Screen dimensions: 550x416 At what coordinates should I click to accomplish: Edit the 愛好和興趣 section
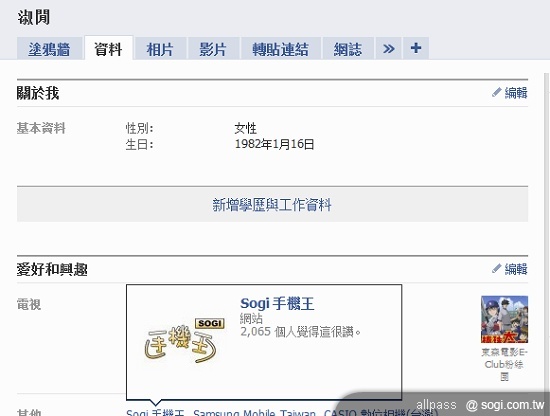click(516, 269)
